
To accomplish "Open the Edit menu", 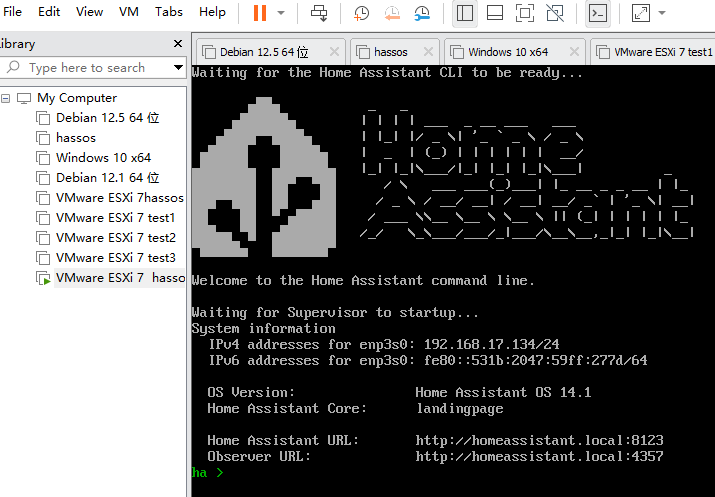I will [x=49, y=12].
